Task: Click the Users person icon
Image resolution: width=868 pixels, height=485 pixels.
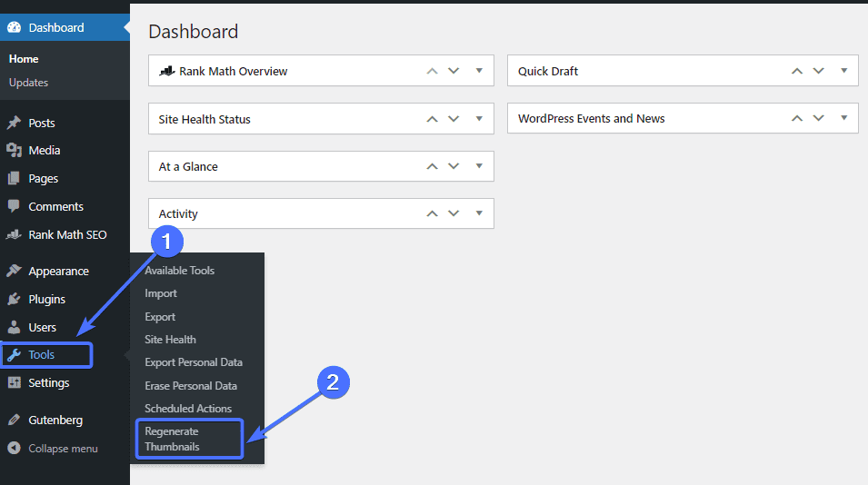Action: click(14, 327)
